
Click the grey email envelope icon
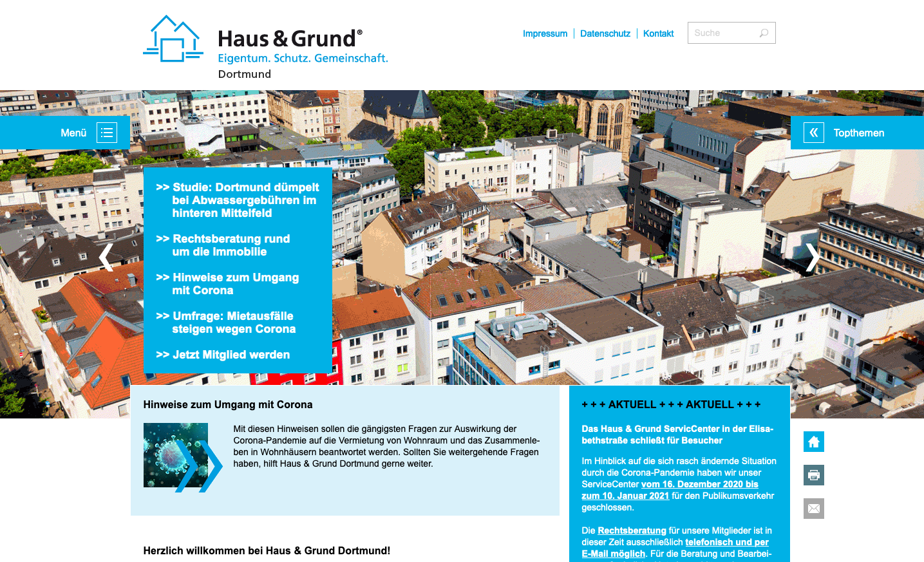click(x=813, y=509)
